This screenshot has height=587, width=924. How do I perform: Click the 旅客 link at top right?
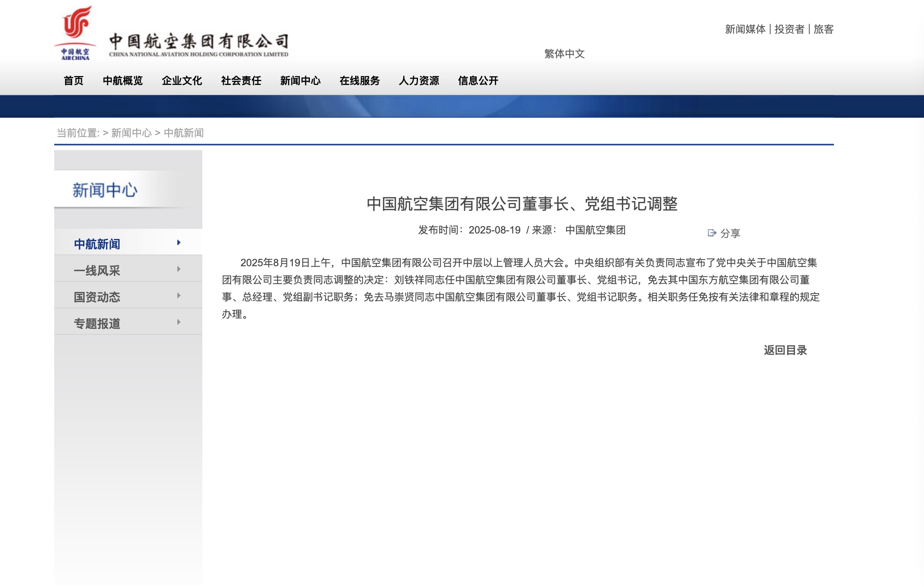tap(823, 29)
